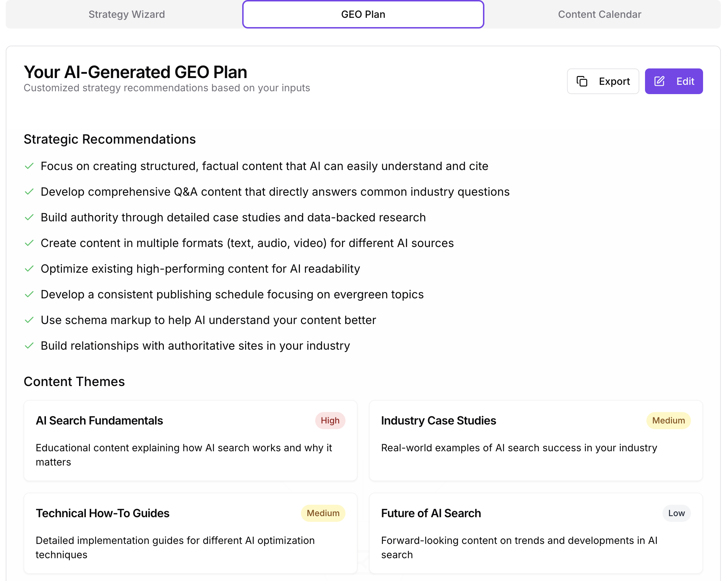Click Medium badge on Industry Case Studies
The image size is (728, 581).
coord(669,421)
